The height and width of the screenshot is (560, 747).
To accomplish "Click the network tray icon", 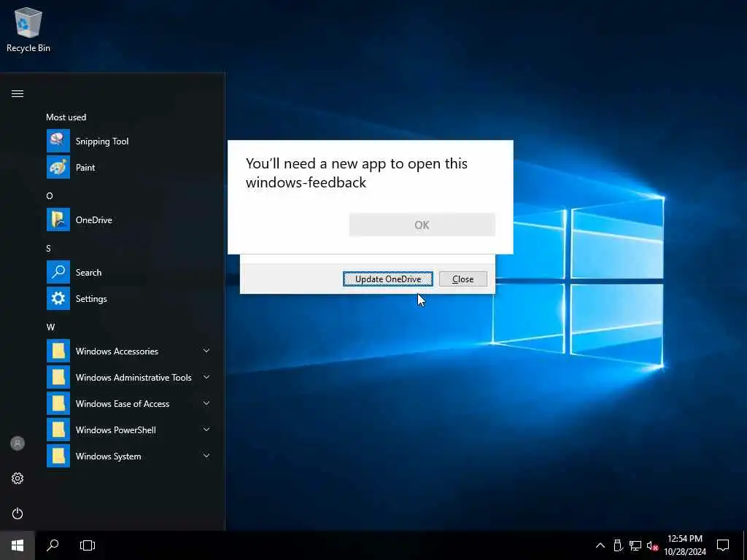I will [635, 545].
